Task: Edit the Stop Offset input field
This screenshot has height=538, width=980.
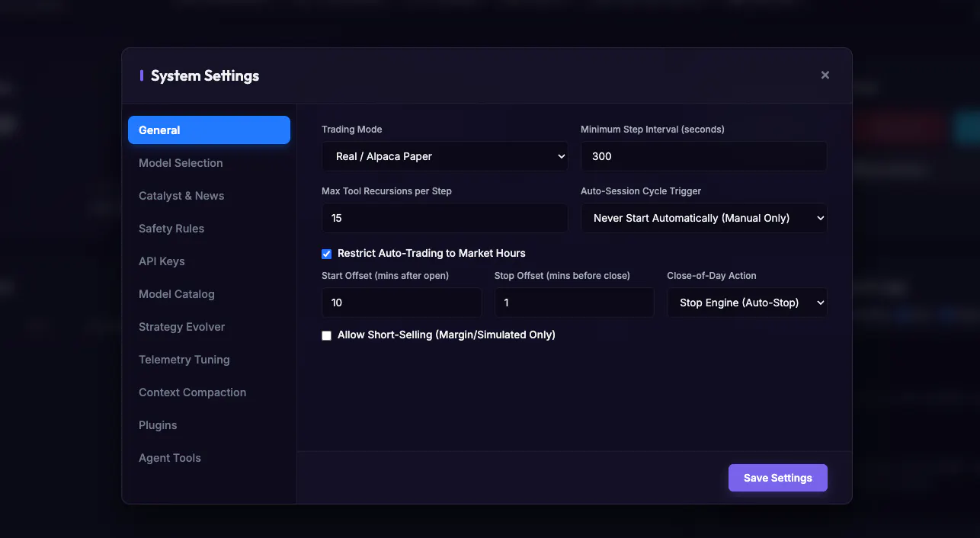Action: click(x=575, y=302)
